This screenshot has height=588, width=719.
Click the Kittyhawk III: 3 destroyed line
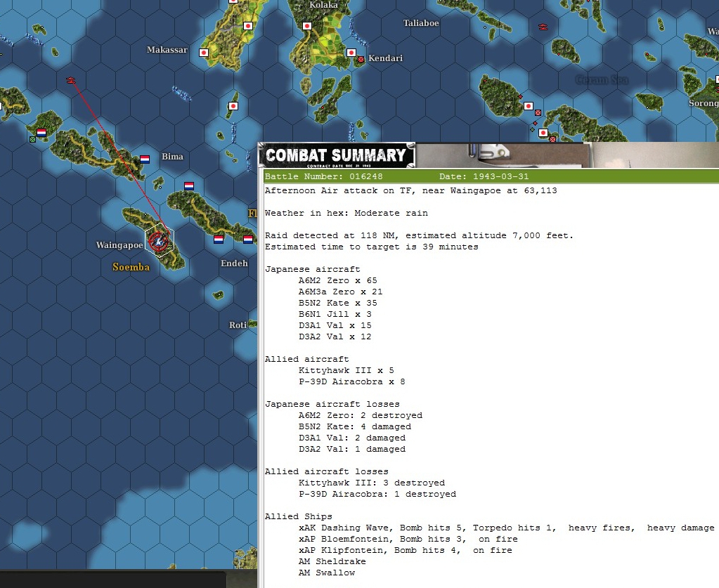click(372, 483)
